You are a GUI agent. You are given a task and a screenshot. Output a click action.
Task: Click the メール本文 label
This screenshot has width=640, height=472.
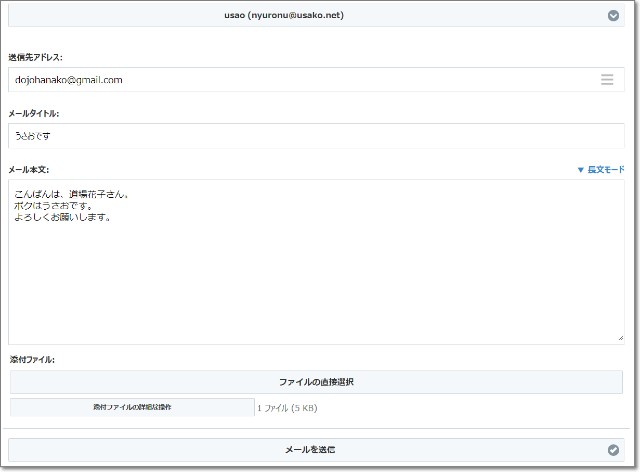click(x=29, y=170)
